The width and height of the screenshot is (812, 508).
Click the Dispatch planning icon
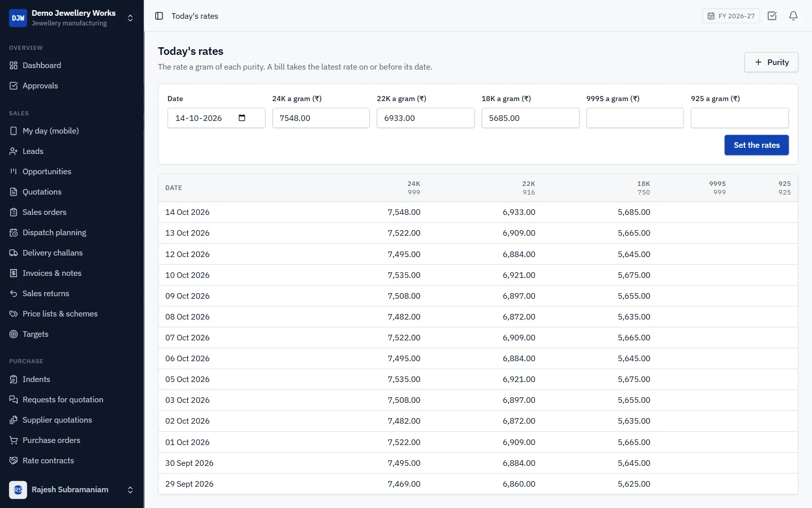click(x=14, y=233)
